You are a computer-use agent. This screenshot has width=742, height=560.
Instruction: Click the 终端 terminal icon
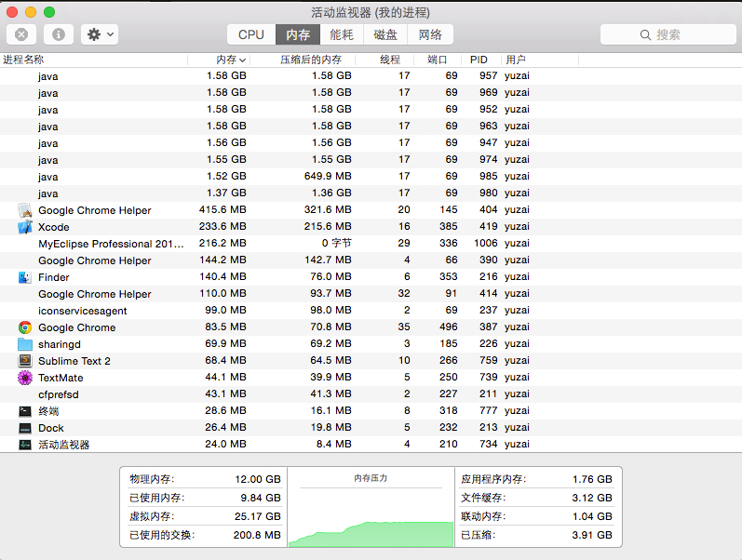pos(25,411)
